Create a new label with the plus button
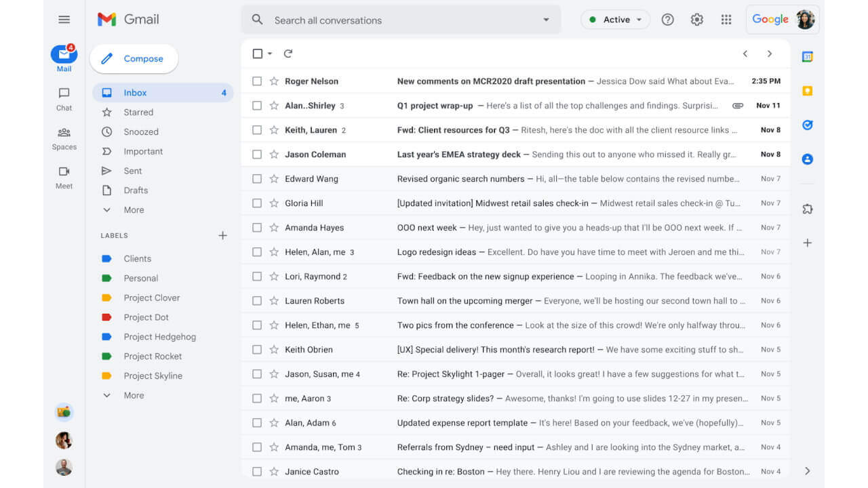This screenshot has width=868, height=488. pos(222,235)
